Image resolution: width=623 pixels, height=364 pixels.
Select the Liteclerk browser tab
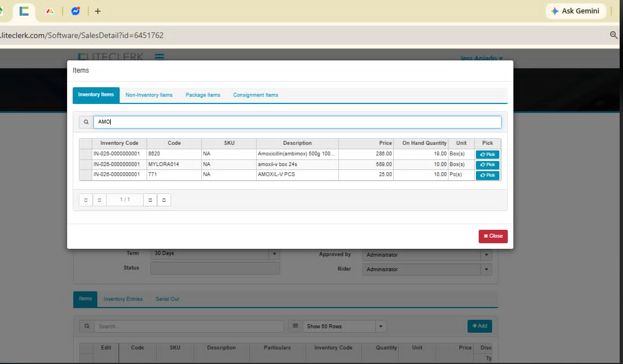pos(24,11)
